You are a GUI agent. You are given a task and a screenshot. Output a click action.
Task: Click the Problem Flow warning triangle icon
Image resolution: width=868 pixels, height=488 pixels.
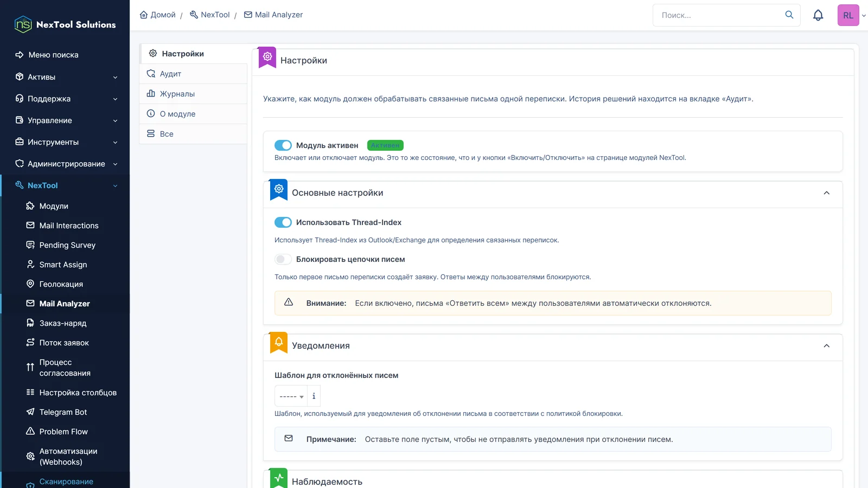coord(30,432)
